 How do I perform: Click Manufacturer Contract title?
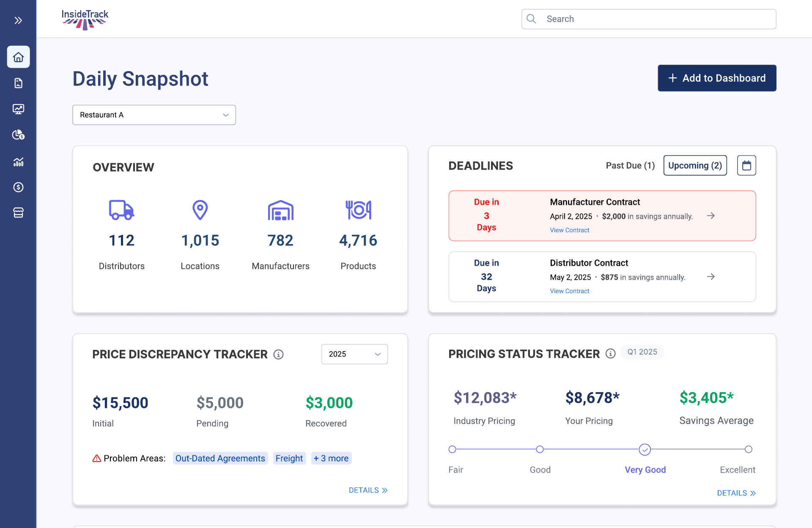595,202
